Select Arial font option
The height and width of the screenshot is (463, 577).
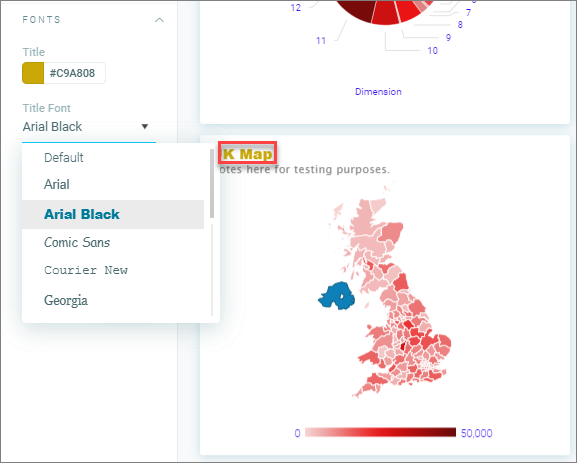click(x=113, y=184)
